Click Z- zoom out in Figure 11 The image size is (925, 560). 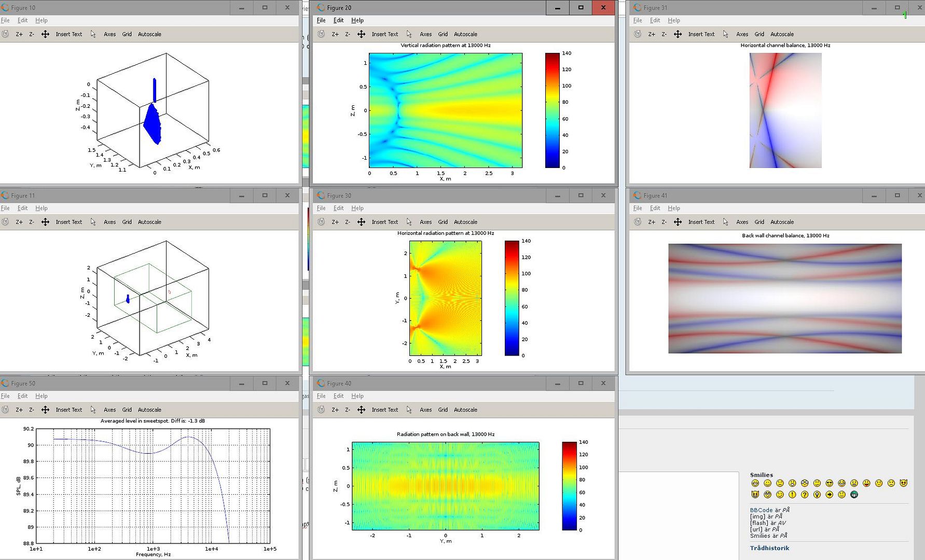click(32, 222)
